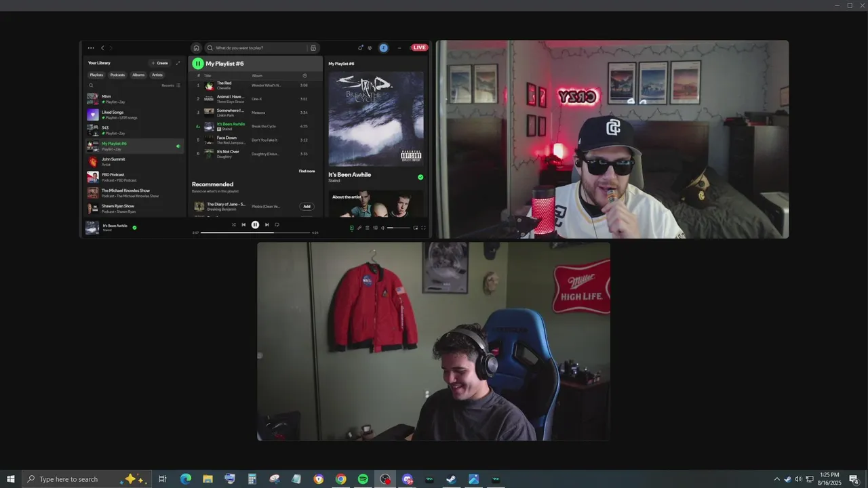The width and height of the screenshot is (868, 488).
Task: Open Spotify notifications bell
Action: coord(361,48)
